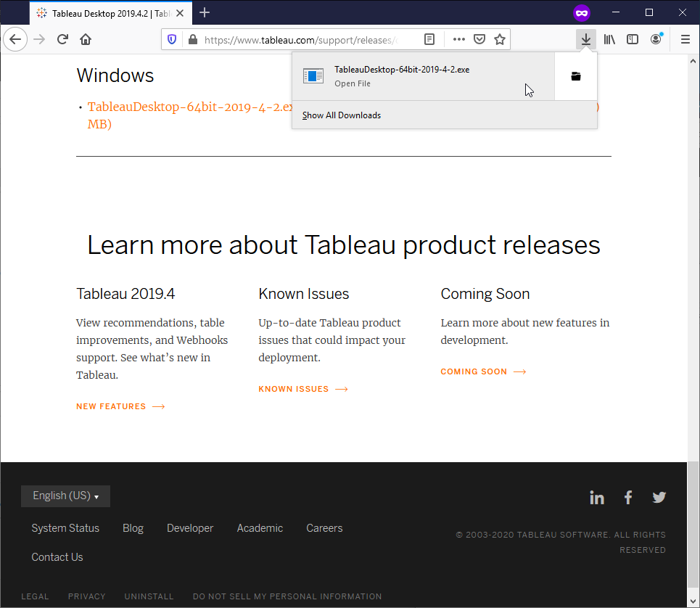Expand the English (US) language dropdown

tap(65, 496)
